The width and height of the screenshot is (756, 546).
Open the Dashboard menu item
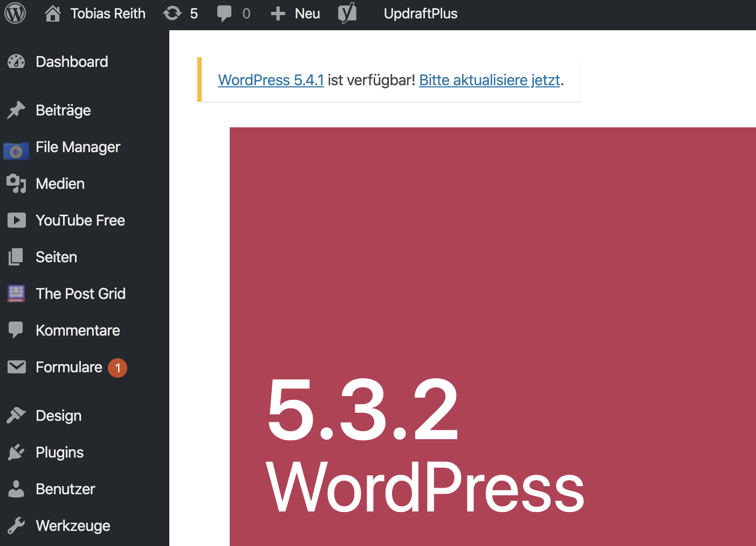point(72,62)
